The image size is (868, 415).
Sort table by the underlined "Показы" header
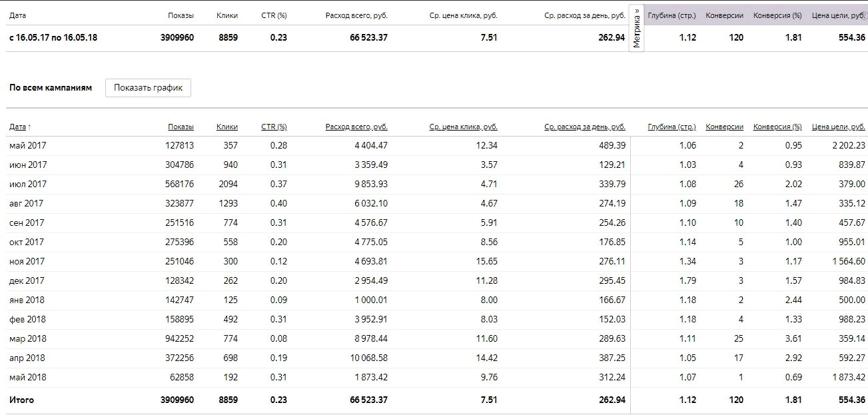coord(181,127)
